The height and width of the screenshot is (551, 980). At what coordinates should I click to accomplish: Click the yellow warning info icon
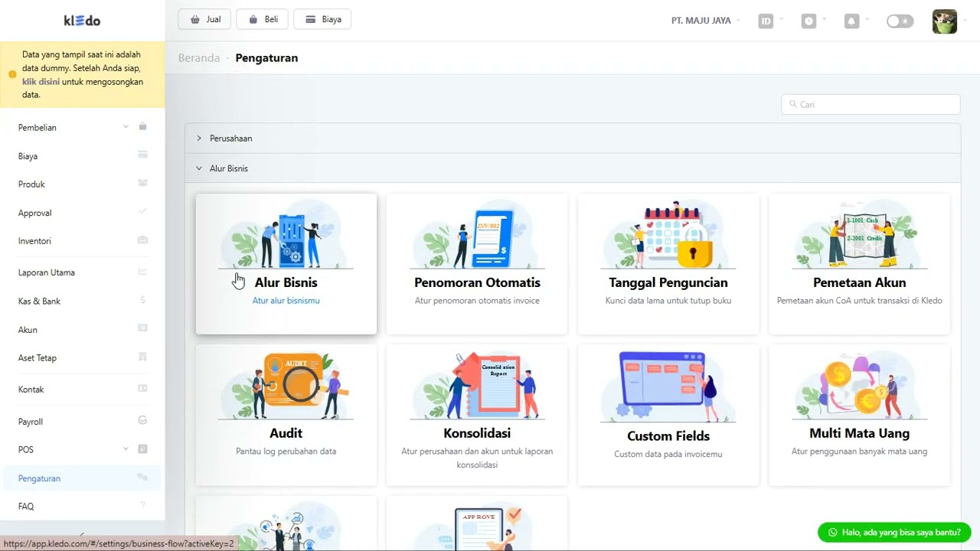[12, 75]
